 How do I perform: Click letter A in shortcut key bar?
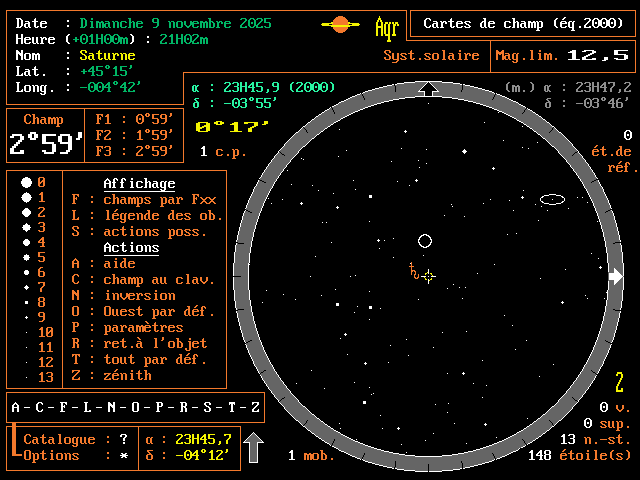[x=16, y=407]
